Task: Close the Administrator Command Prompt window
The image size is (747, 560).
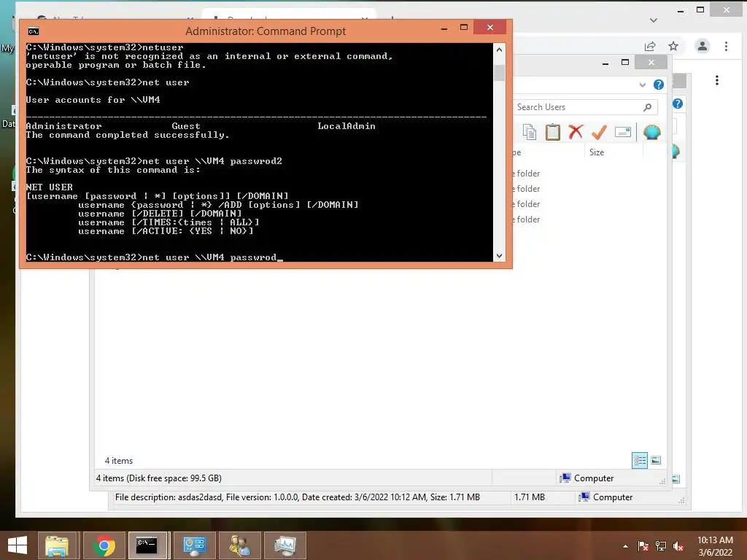Action: (489, 27)
